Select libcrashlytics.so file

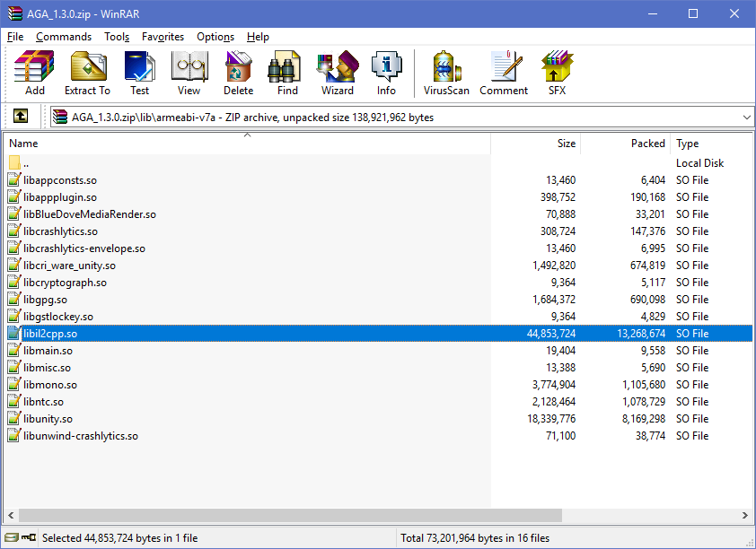click(60, 231)
